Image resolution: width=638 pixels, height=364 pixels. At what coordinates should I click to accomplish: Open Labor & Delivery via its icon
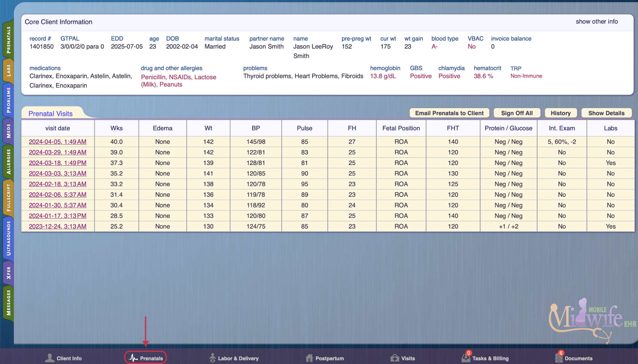pyautogui.click(x=213, y=357)
